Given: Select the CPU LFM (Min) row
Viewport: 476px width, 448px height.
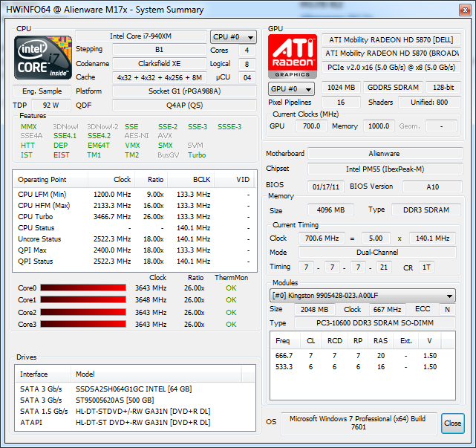Looking at the screenshot, I should click(134, 195).
